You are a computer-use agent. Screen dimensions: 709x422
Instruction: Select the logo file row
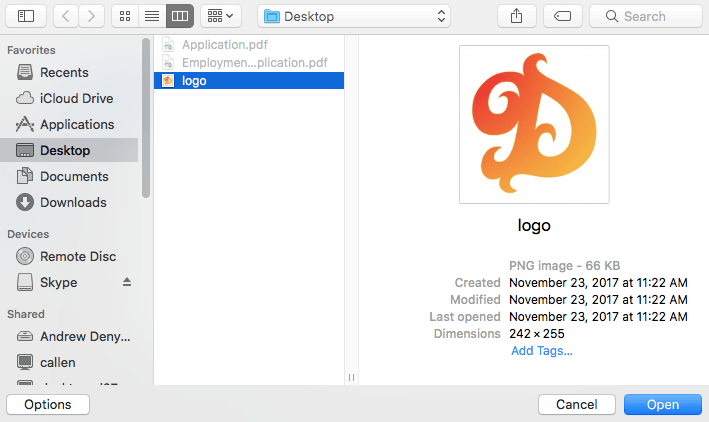click(x=249, y=81)
